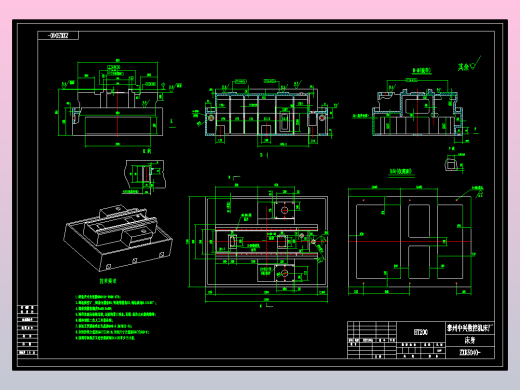Viewport: 520px width, 390px height.
Task: Select the green technical requirements text block
Action: pyautogui.click(x=116, y=317)
